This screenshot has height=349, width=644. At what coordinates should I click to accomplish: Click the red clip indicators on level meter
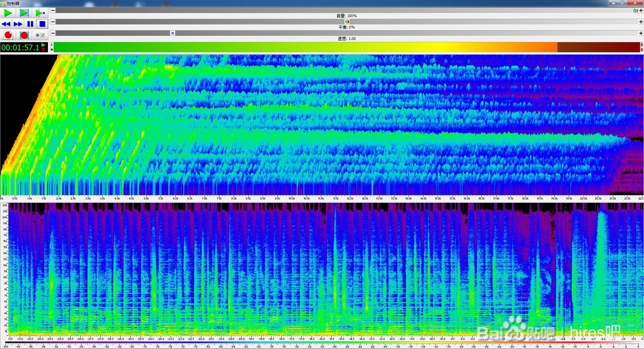(642, 47)
